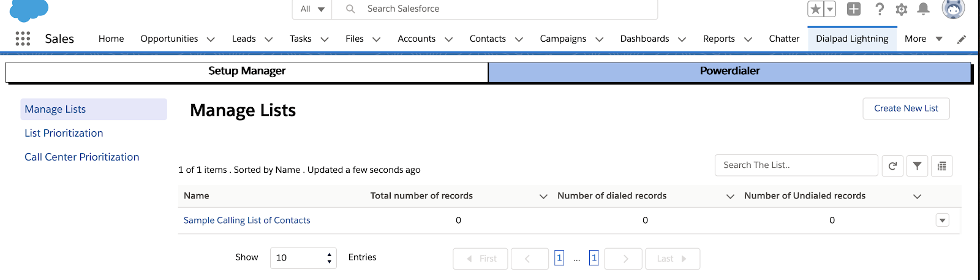Select the Dialpad Lightning tab
Screen dimensions: 980x280
852,39
